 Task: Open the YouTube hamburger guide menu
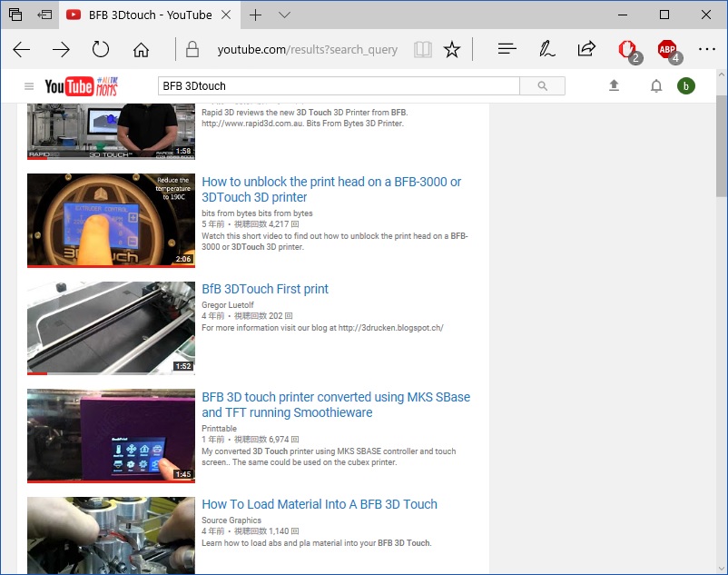29,86
